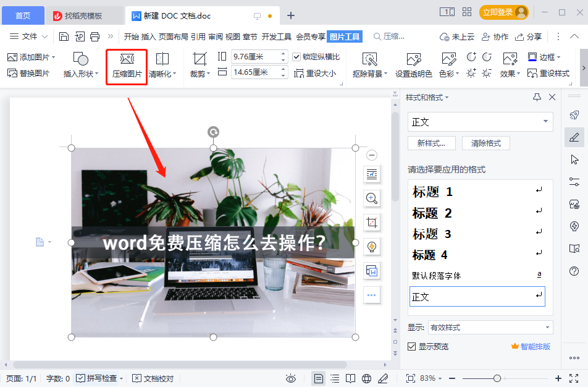Click Remove Background (抠除背景)
The image size is (588, 387).
coord(369,65)
